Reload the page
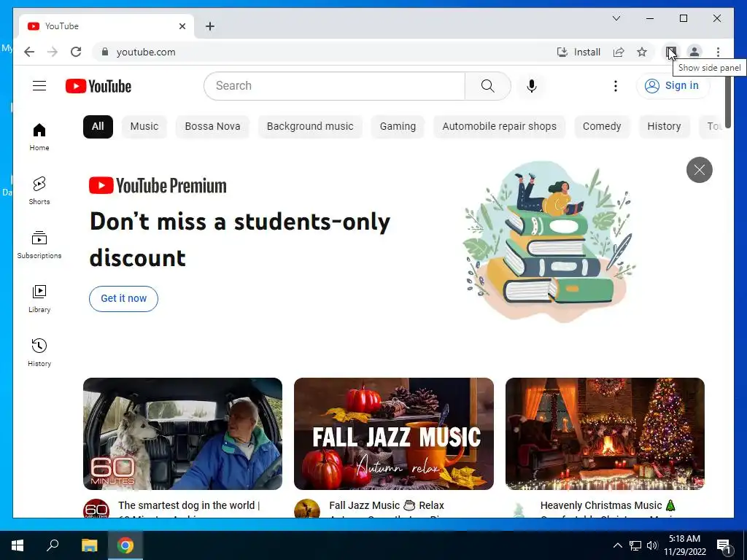747x560 pixels. click(76, 52)
